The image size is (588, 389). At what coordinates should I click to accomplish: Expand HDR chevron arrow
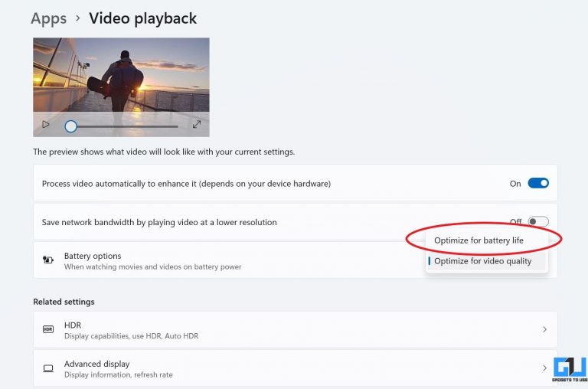pos(544,329)
